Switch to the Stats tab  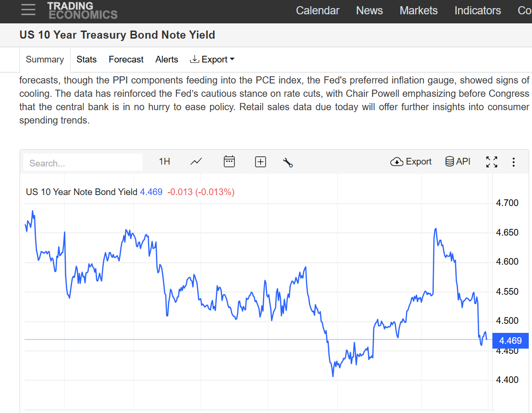86,60
